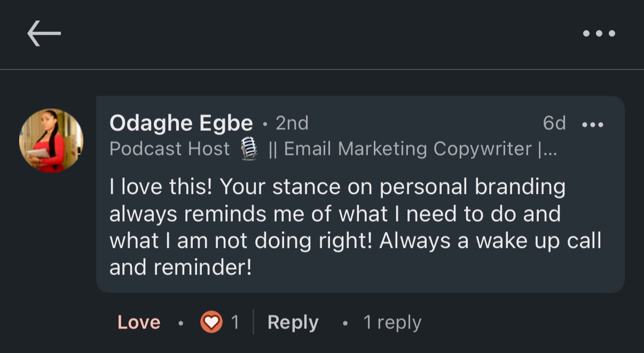The height and width of the screenshot is (353, 644).
Task: Click the microphone emoji in headline
Action: 248,148
